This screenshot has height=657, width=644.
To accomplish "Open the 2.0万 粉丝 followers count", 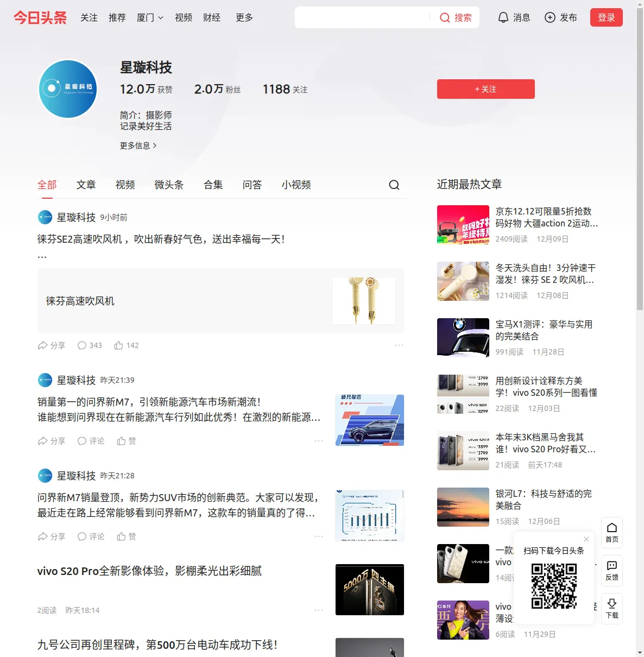I will (217, 89).
